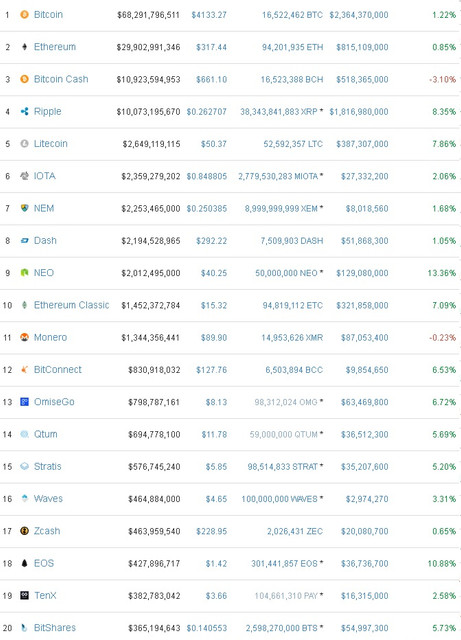Open the NEM name link
This screenshot has width=461, height=640.
pyautogui.click(x=44, y=208)
